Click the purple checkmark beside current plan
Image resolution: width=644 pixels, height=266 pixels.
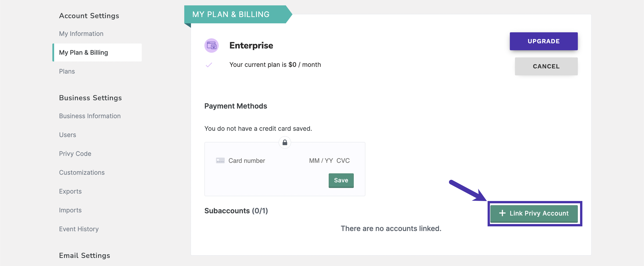[209, 65]
